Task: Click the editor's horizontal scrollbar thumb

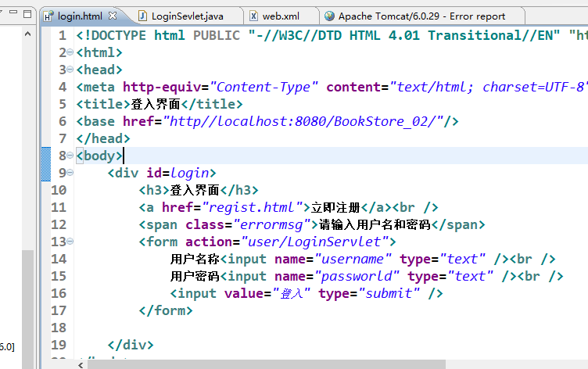Action: point(267,365)
